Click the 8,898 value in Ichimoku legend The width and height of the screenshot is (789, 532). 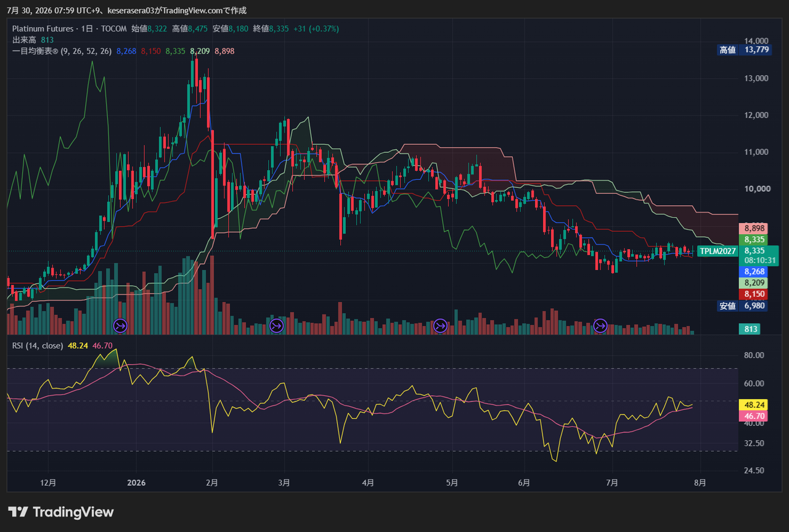(x=224, y=51)
